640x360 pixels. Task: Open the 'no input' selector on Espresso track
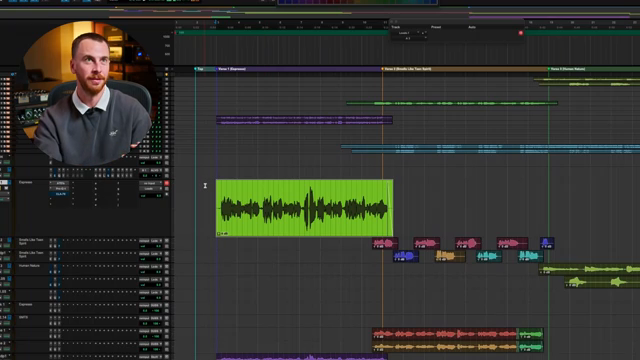pyautogui.click(x=151, y=183)
